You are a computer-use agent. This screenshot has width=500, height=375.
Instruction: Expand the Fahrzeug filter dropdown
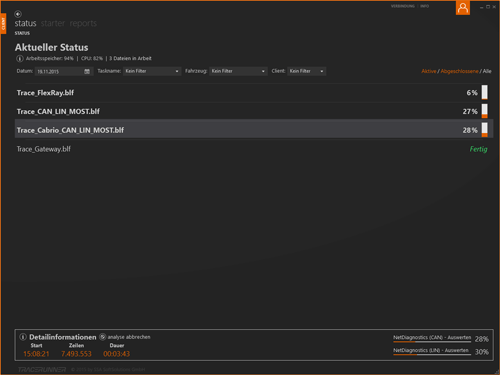tap(238, 71)
